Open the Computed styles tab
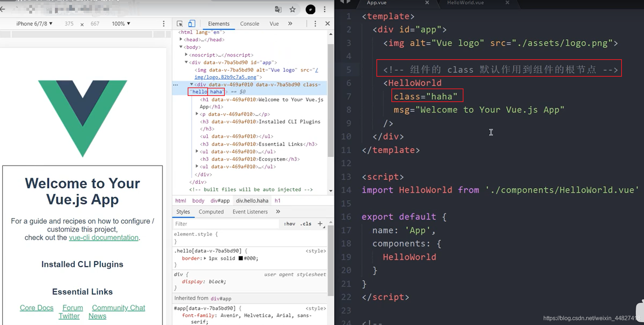Image resolution: width=644 pixels, height=325 pixels. click(x=211, y=212)
